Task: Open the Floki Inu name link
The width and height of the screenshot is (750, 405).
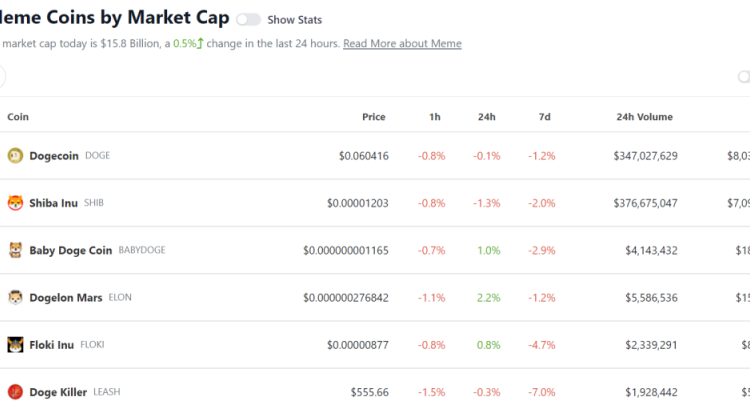Action: click(52, 345)
